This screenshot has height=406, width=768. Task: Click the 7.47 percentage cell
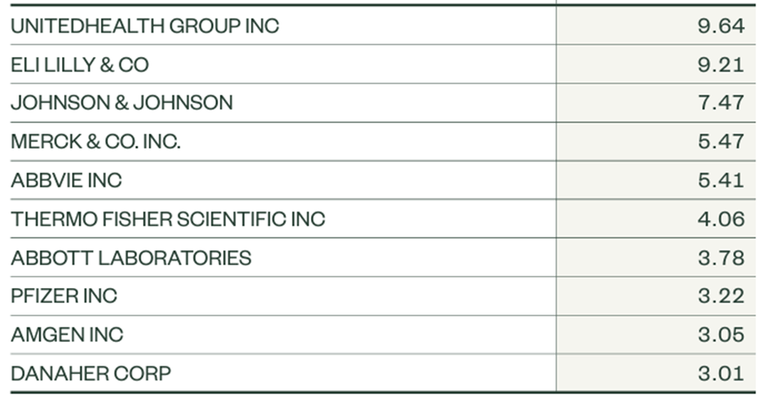pyautogui.click(x=721, y=103)
